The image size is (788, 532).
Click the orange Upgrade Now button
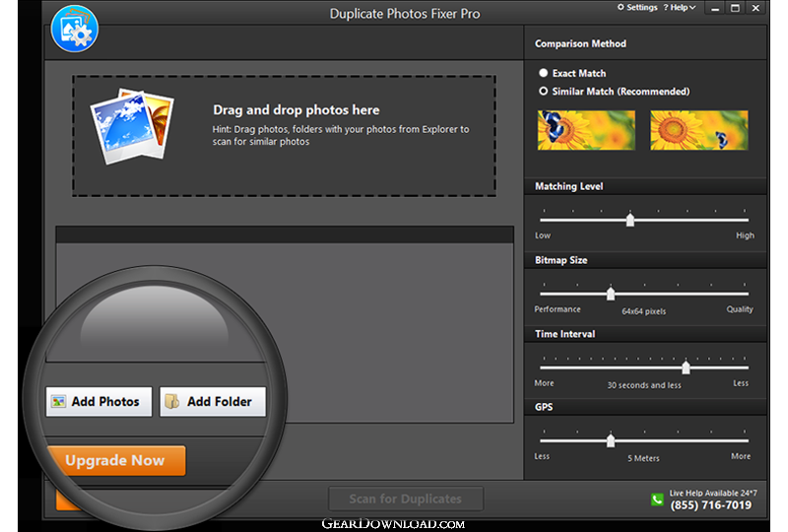pos(116,460)
